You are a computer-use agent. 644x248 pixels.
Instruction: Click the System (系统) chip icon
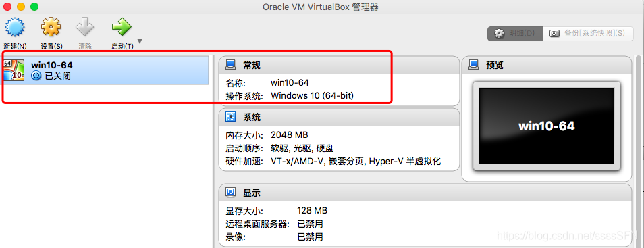[x=231, y=117]
